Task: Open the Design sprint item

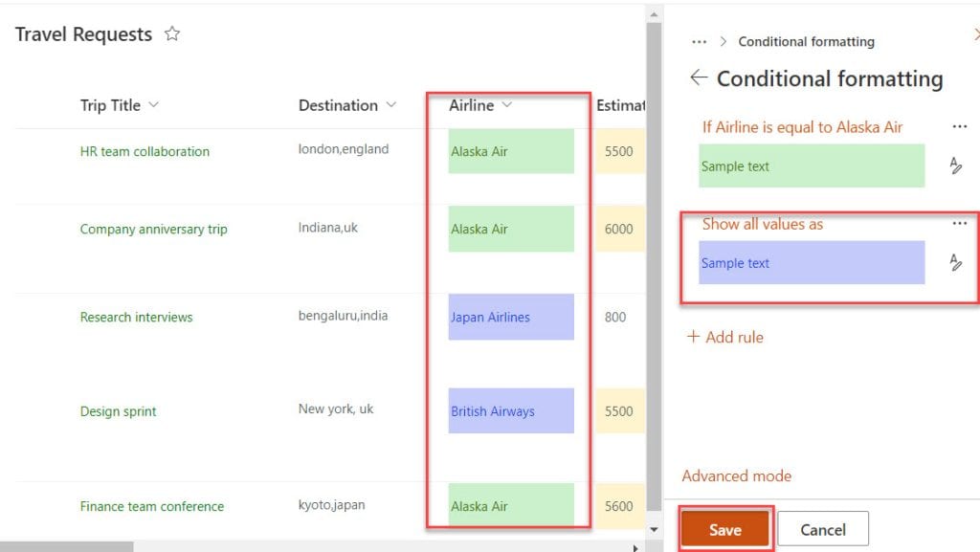Action: (118, 411)
